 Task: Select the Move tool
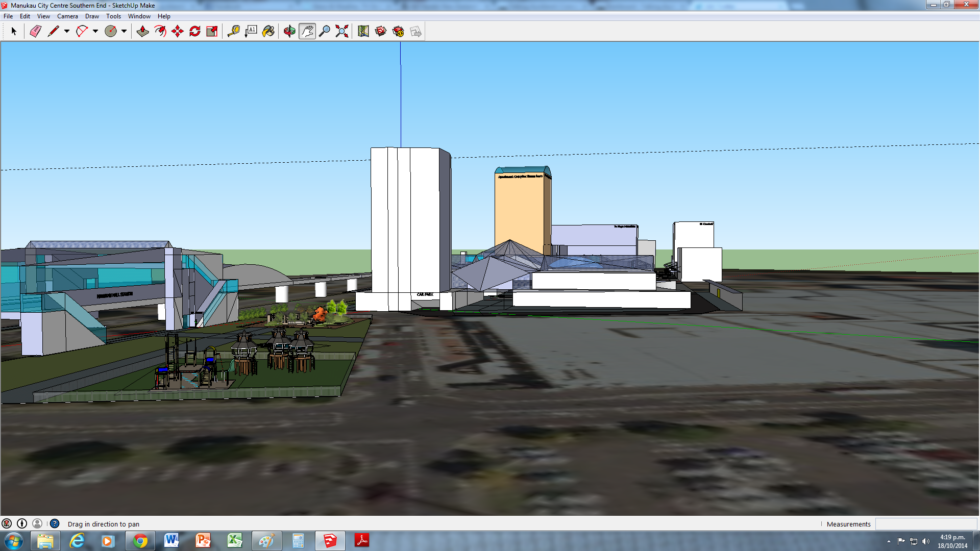(178, 32)
